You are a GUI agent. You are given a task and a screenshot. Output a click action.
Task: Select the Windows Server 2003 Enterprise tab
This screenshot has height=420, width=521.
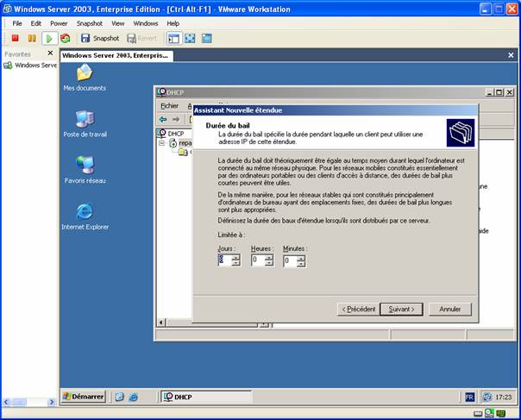[x=116, y=55]
